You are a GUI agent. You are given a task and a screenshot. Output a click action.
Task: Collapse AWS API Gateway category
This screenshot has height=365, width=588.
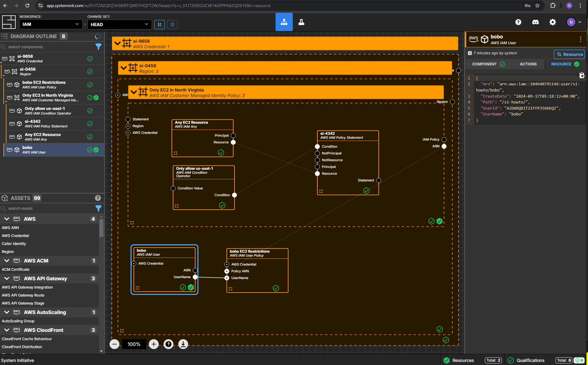coord(7,278)
